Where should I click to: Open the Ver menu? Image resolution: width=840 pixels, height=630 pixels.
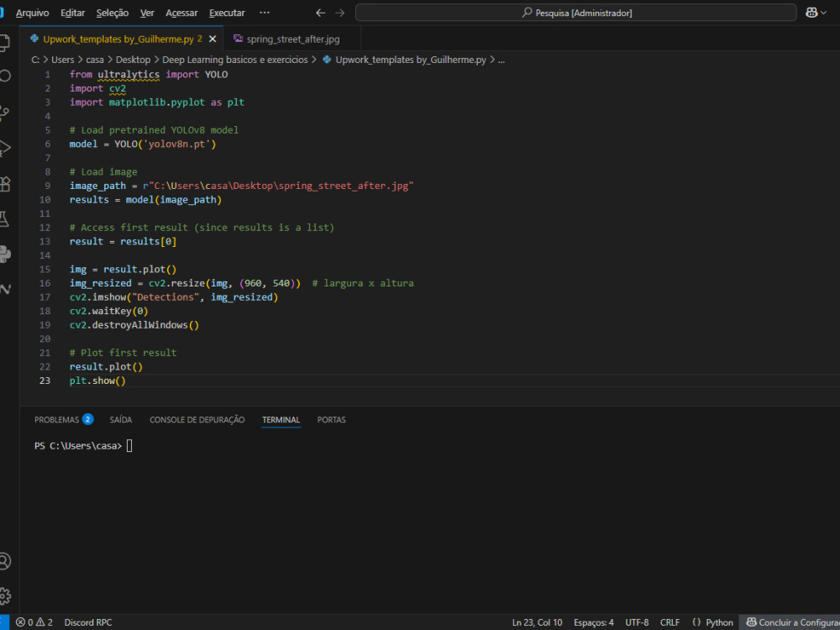(x=147, y=13)
